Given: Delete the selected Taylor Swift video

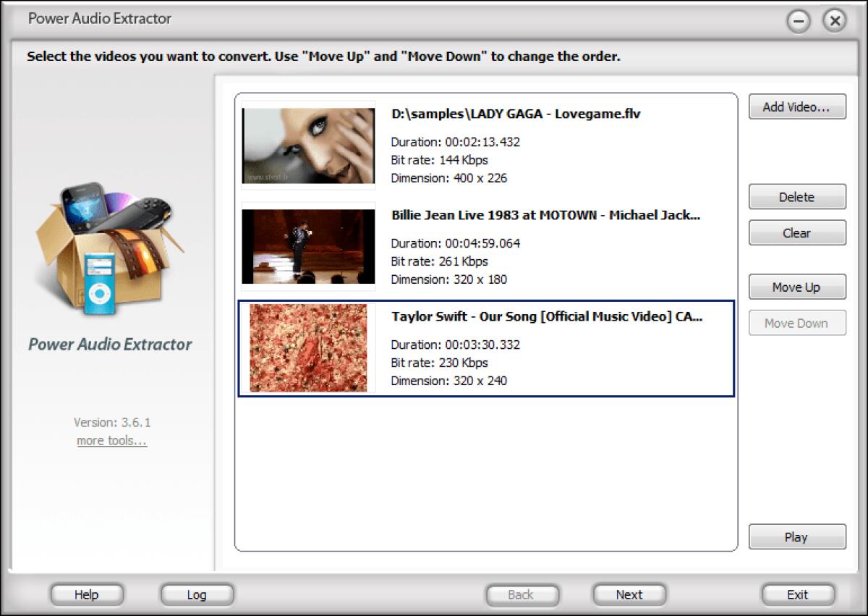Looking at the screenshot, I should pyautogui.click(x=796, y=196).
